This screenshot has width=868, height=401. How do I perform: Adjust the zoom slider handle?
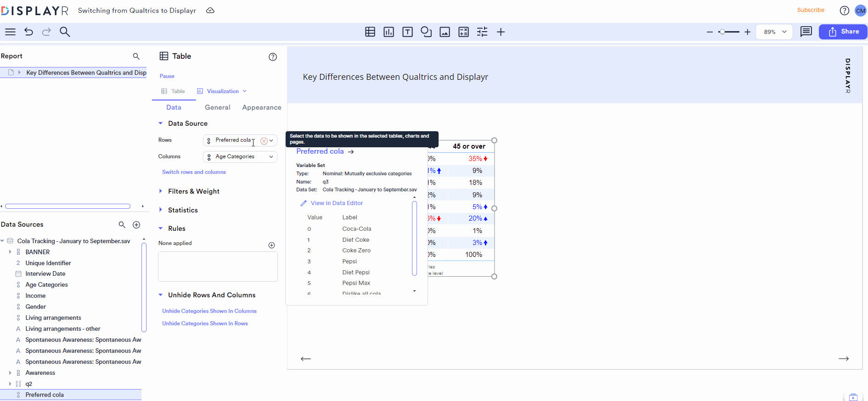coord(722,32)
